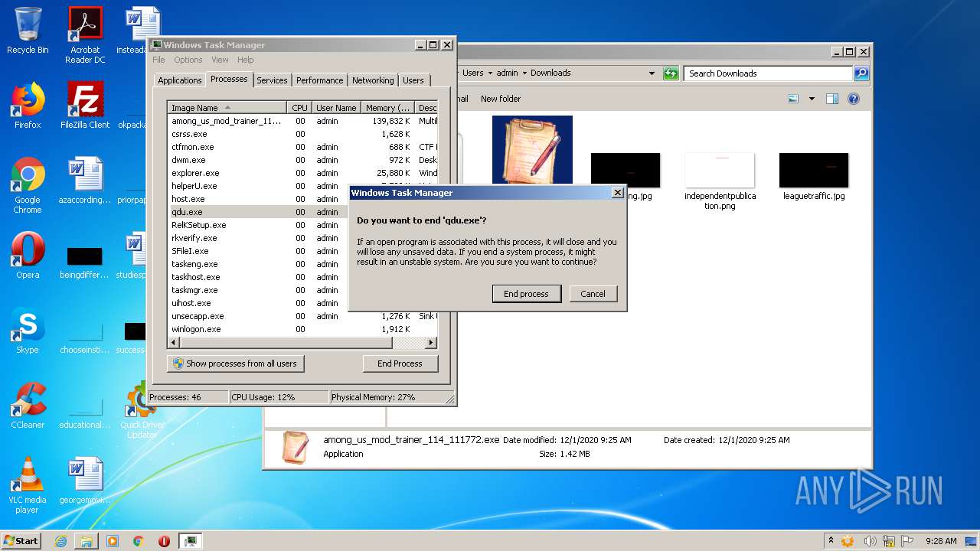Open the Recycle Bin desktop icon
Image resolution: width=980 pixels, height=551 pixels.
click(28, 31)
